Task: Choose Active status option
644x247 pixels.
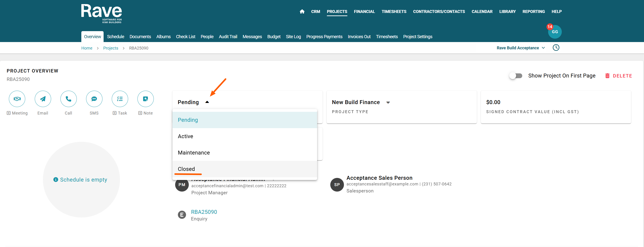Action: 186,136
